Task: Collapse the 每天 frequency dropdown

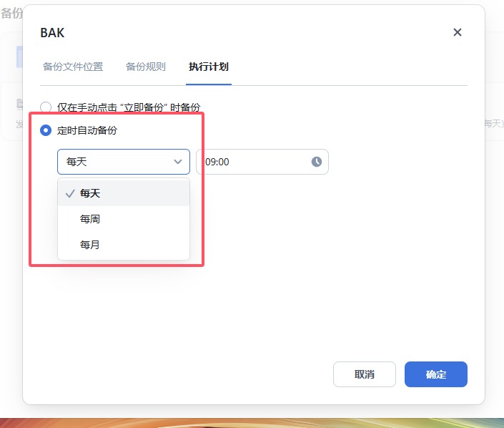Action: tap(124, 162)
